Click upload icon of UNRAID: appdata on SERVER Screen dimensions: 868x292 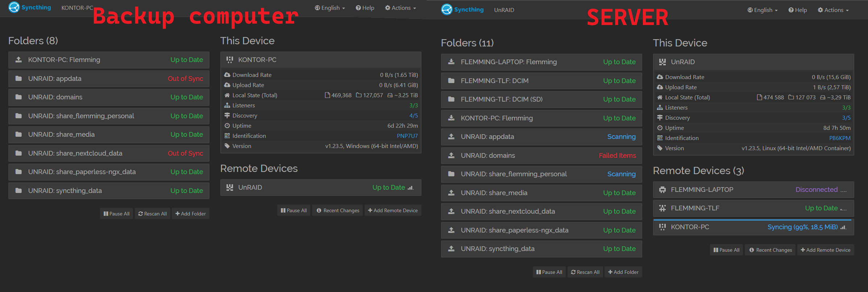tap(451, 137)
